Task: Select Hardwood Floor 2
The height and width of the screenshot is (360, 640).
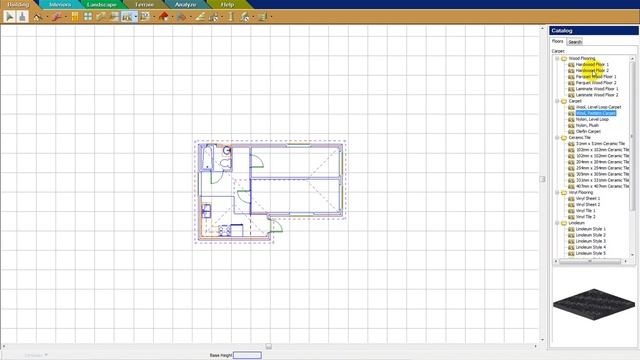Action: click(592, 71)
